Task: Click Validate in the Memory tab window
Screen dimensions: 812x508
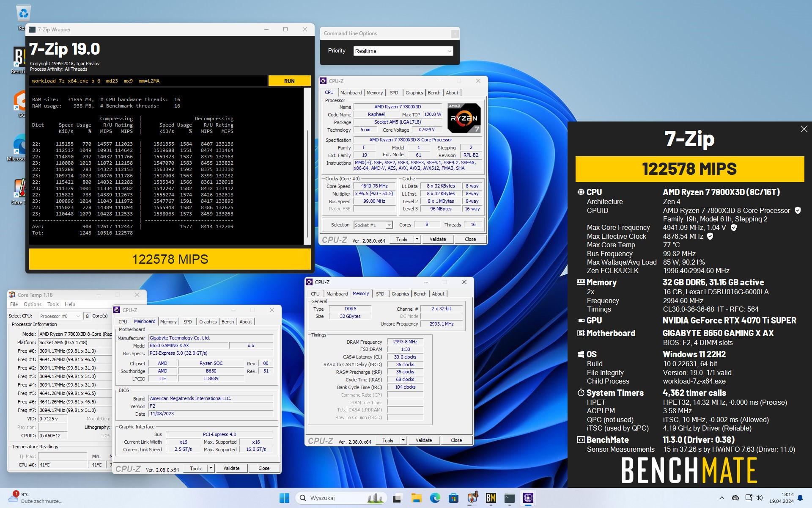Action: (424, 440)
